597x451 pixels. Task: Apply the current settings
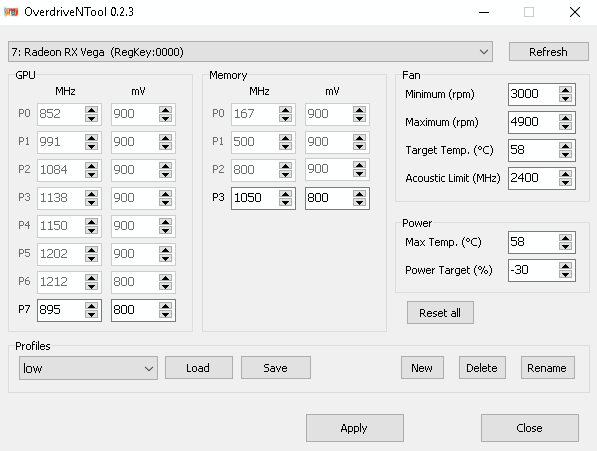354,428
